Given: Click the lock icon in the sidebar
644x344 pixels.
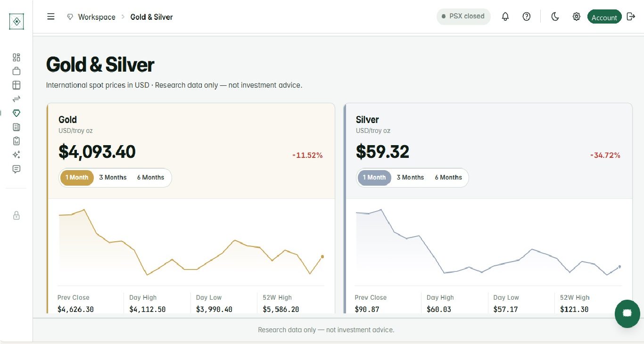Looking at the screenshot, I should click(x=17, y=215).
